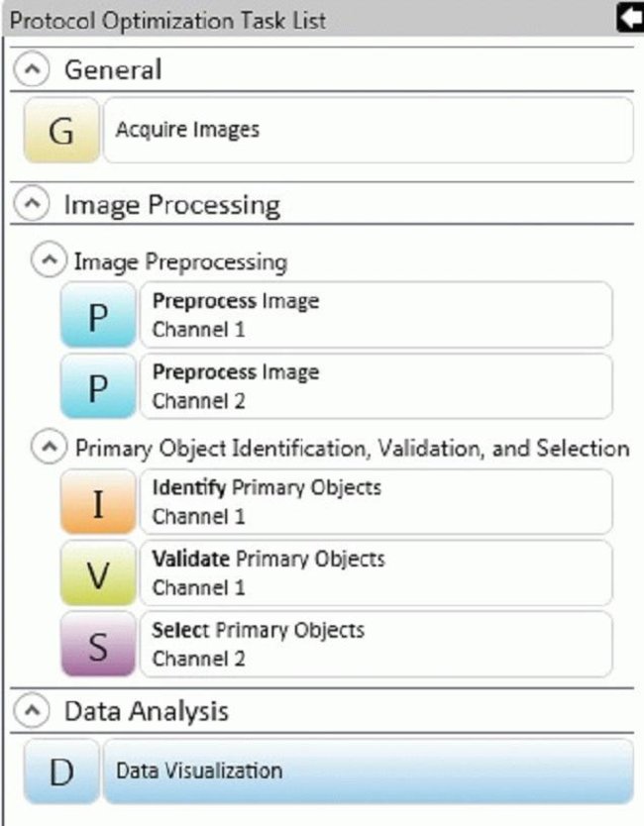Select the Select Primary Objects S icon

[97, 644]
